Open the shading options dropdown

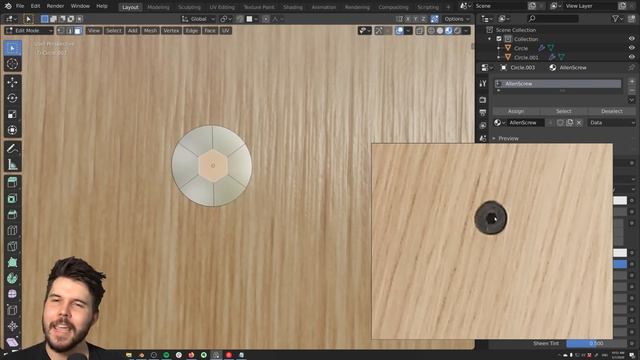pos(467,31)
